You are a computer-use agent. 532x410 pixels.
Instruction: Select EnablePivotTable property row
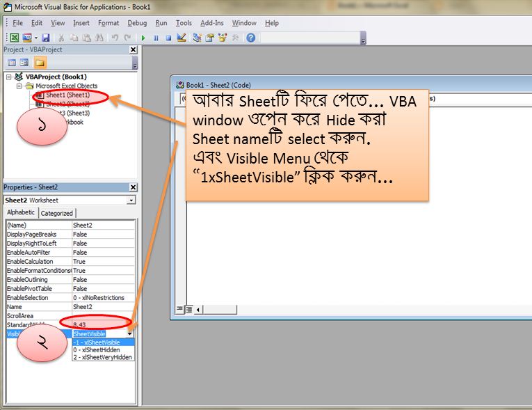click(70, 289)
